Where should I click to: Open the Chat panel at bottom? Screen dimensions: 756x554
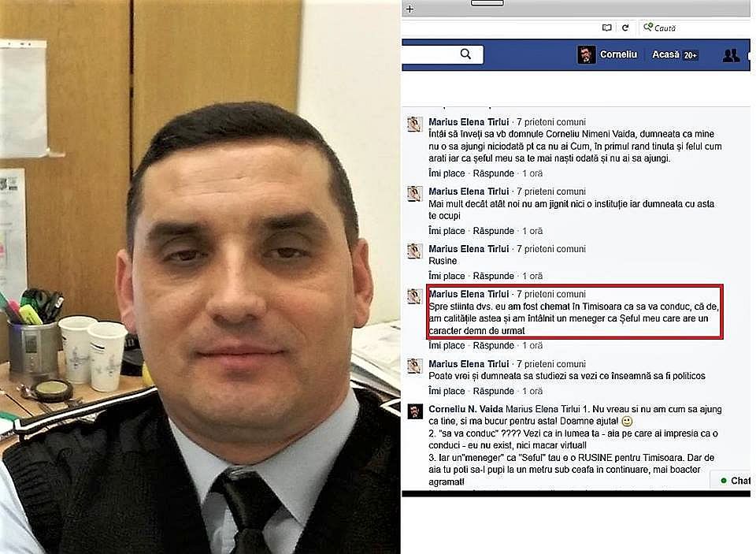tap(735, 480)
